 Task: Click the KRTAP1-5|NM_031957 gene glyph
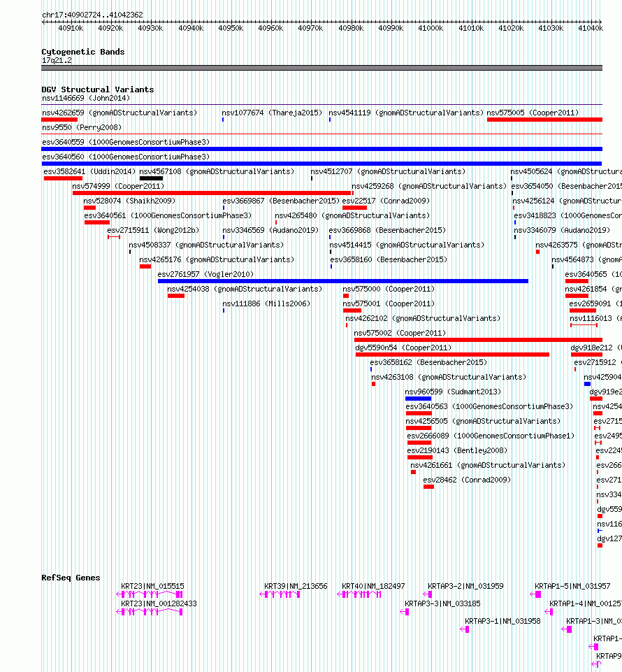pyautogui.click(x=535, y=594)
